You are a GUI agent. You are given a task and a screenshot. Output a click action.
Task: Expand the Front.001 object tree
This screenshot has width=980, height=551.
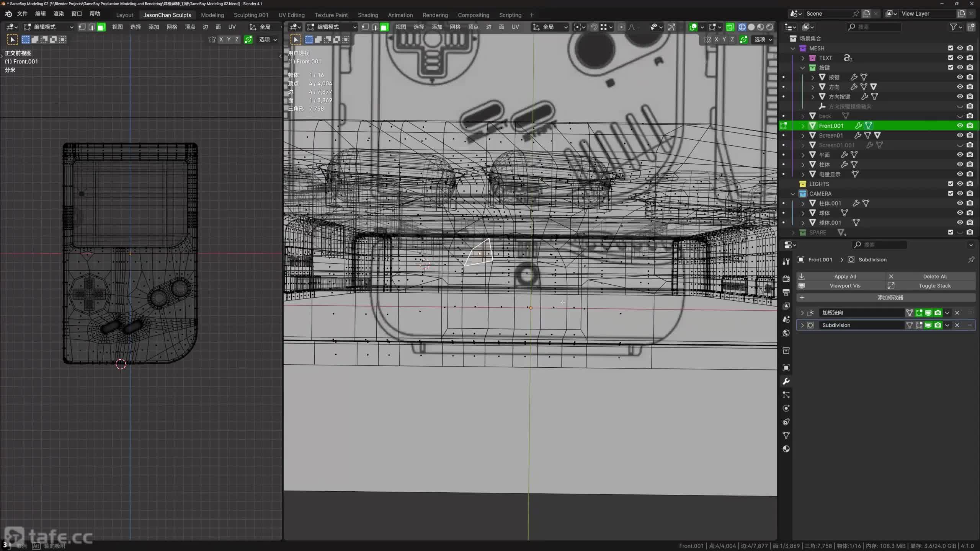[803, 126]
